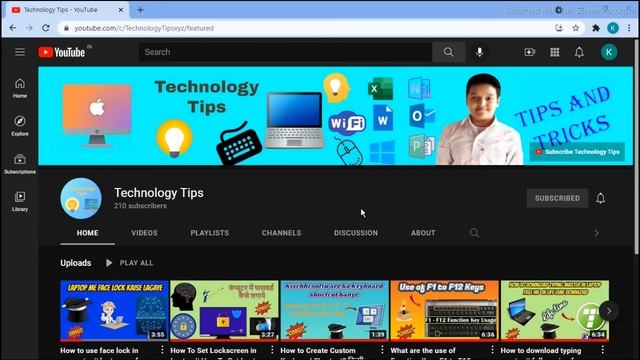This screenshot has height=360, width=640.
Task: Reload the page
Action: click(x=46, y=28)
